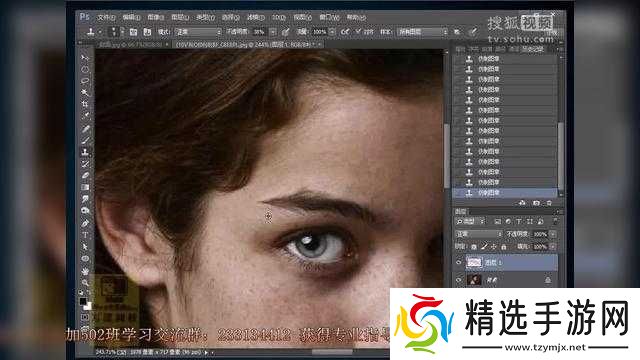Select the Hand tool
This screenshot has width=640, height=360.
[x=85, y=271]
